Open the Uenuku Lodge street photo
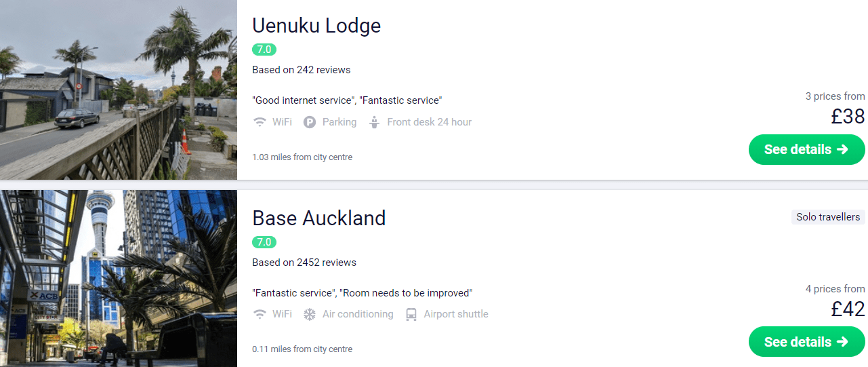 119,90
